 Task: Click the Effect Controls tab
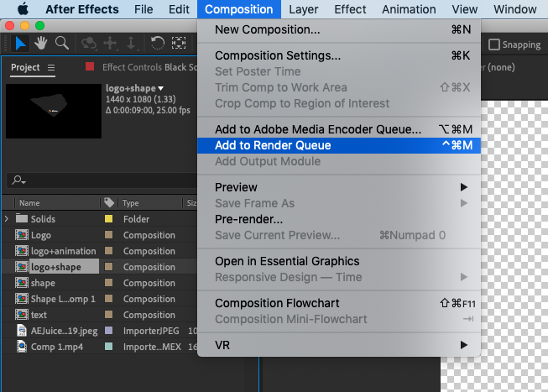(133, 67)
